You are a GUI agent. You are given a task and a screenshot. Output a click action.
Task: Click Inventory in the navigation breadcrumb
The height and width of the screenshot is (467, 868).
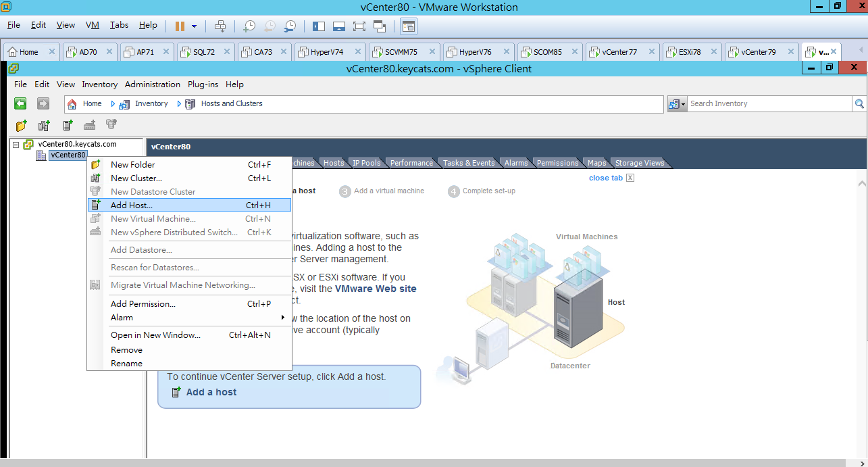pos(151,103)
